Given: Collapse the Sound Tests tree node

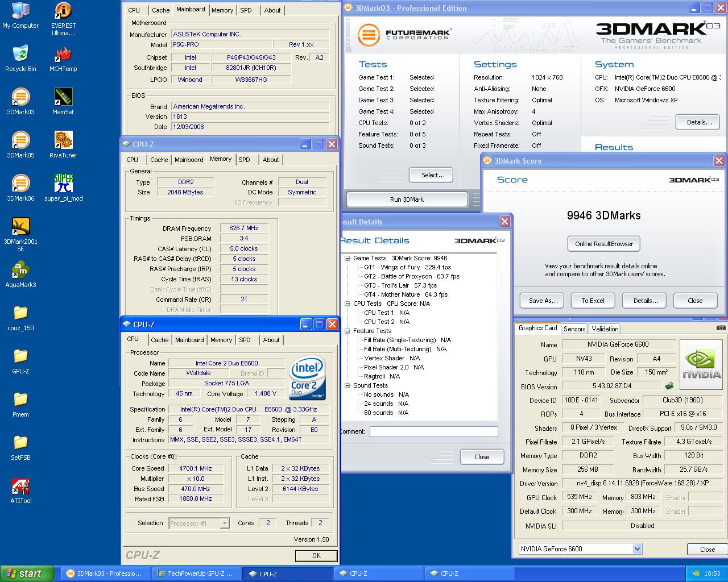Looking at the screenshot, I should click(347, 385).
